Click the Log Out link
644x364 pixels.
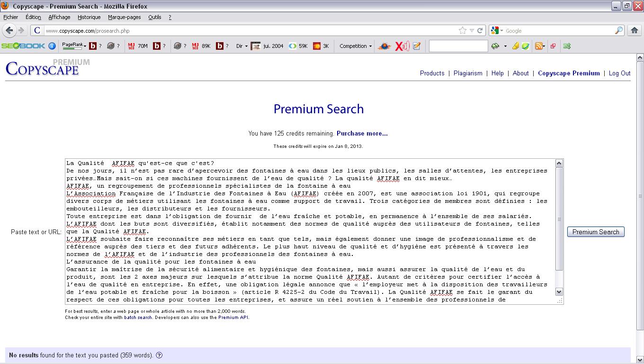point(619,73)
